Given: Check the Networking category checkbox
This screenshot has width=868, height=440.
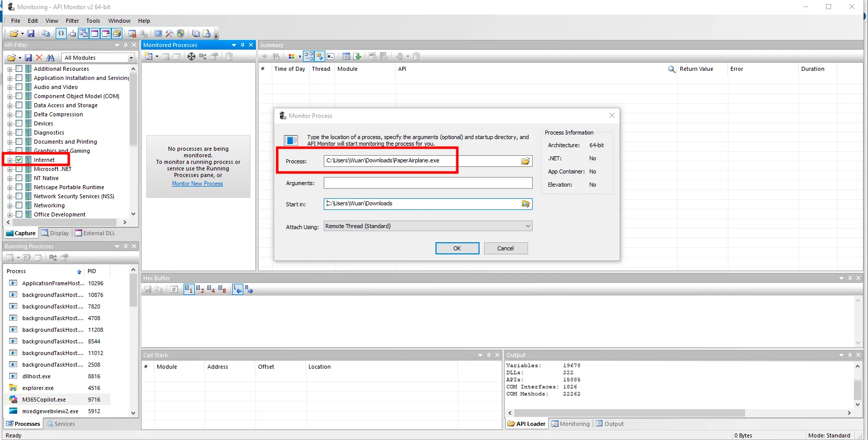Looking at the screenshot, I should (x=19, y=205).
